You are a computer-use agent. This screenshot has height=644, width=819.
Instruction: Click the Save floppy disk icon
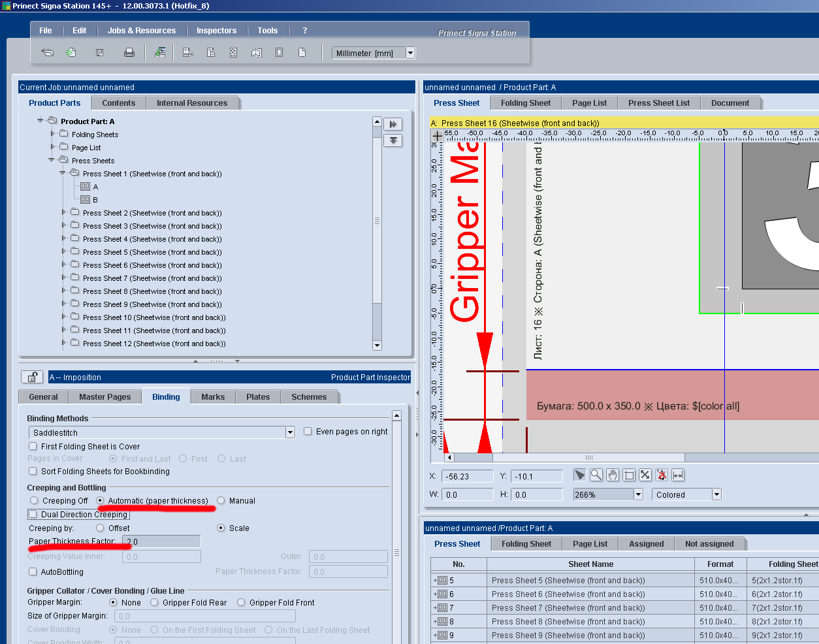[x=100, y=53]
